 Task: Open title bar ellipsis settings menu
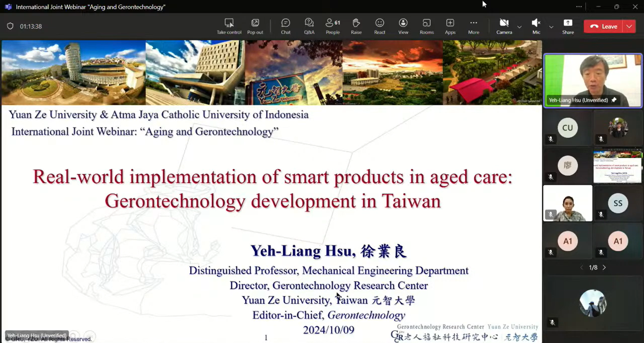(x=579, y=7)
